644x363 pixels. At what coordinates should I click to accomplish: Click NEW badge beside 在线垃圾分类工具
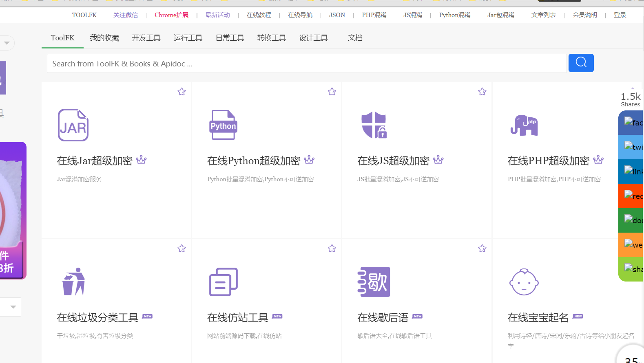point(147,316)
